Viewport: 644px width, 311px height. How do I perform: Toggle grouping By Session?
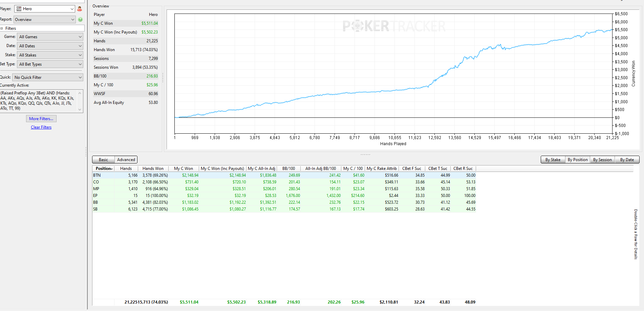click(602, 160)
